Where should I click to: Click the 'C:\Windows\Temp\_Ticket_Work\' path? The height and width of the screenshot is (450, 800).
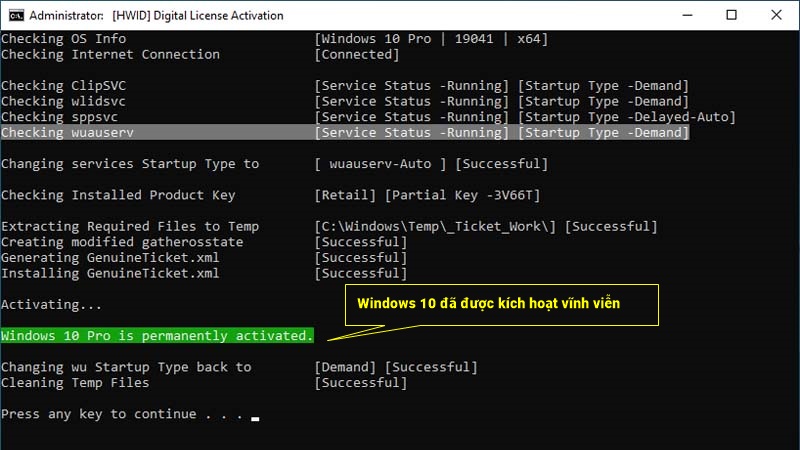(x=435, y=226)
